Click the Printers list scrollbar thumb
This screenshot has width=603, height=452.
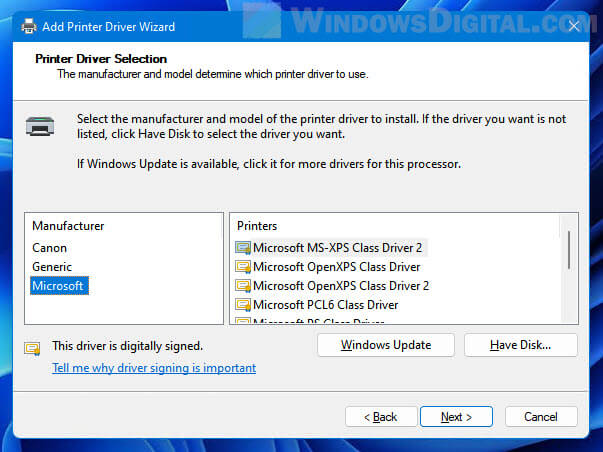click(x=569, y=250)
